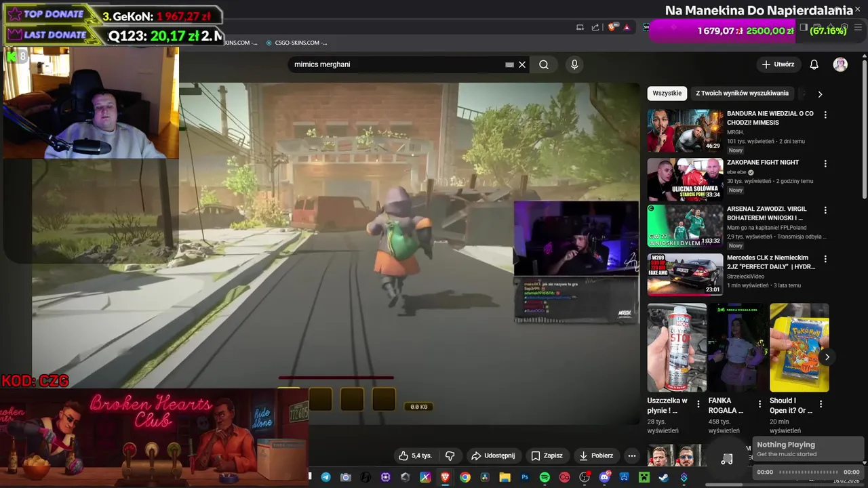The width and height of the screenshot is (868, 488).
Task: Open Spotify from the taskbar
Action: click(x=545, y=477)
